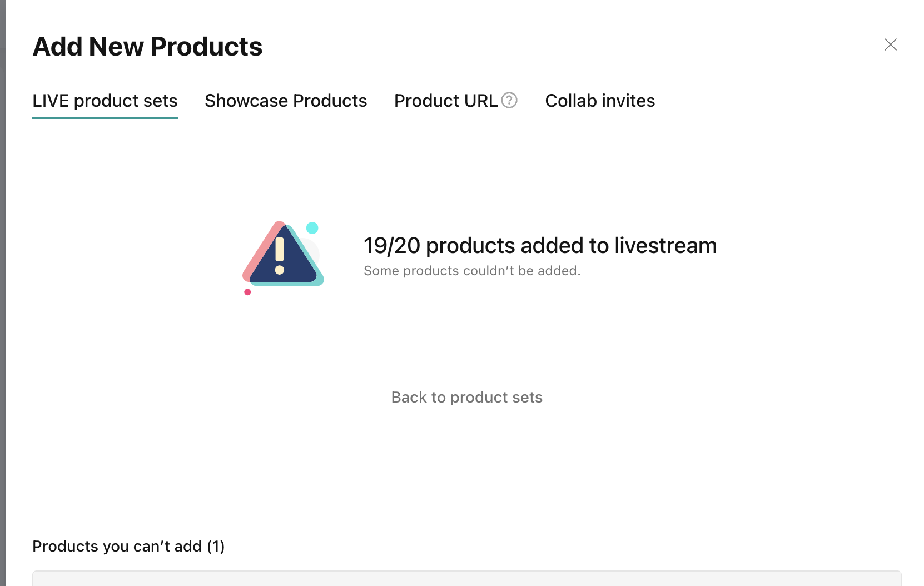Close the Add New Products dialog
This screenshot has height=586, width=924.
coord(890,44)
